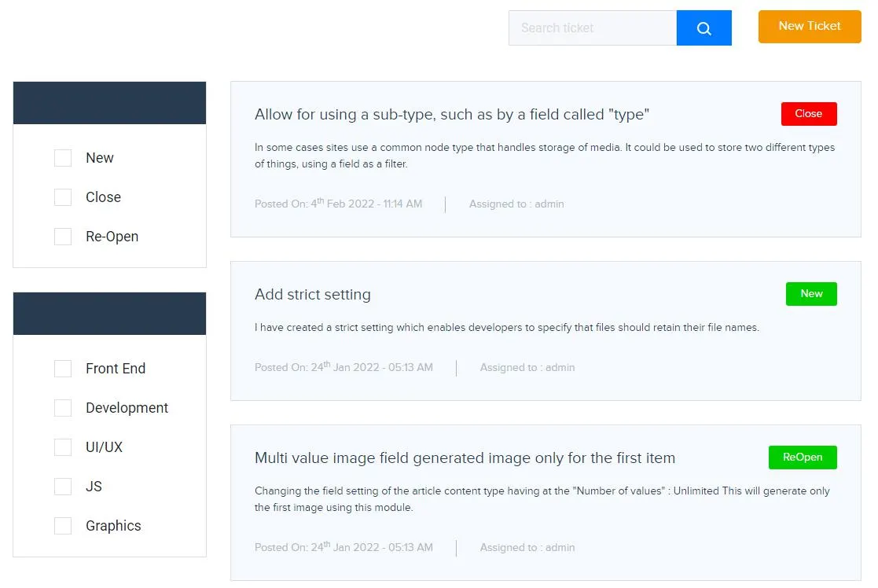Click posted date on 'Multi value image' ticket
The height and width of the screenshot is (588, 878).
pos(343,547)
